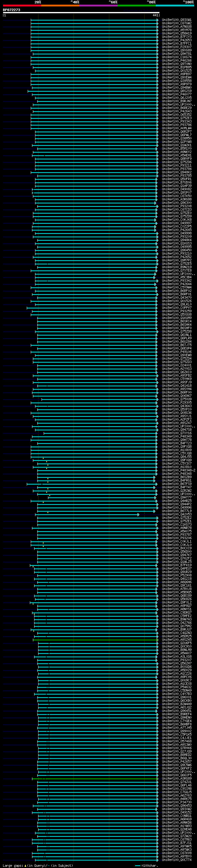
Task: Click the UniRef100_Q4ABZ5 label
Action: point(177,501)
